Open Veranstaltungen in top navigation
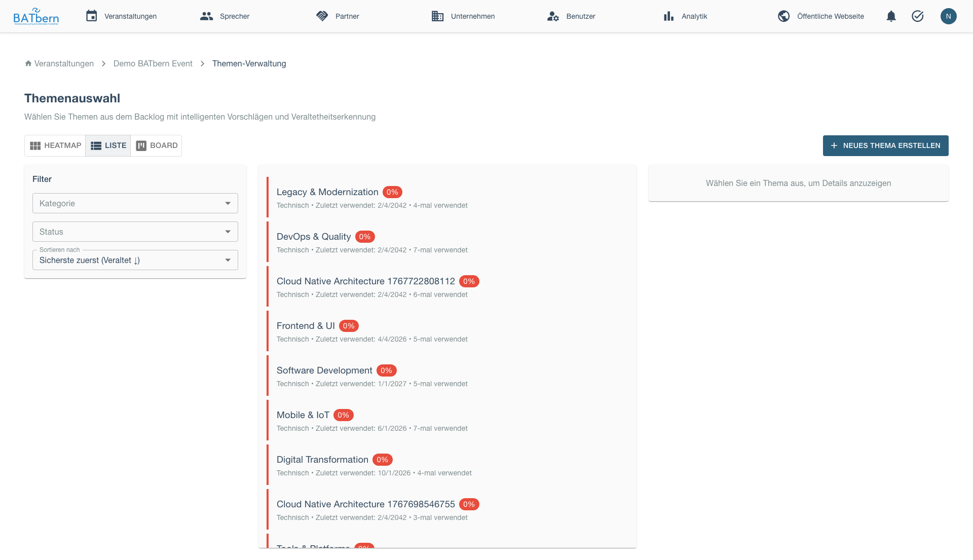The width and height of the screenshot is (973, 560). click(121, 16)
